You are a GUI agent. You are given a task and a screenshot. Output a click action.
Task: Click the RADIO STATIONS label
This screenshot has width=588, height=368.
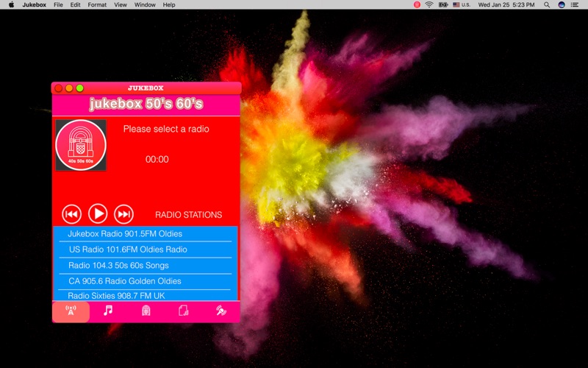(x=189, y=215)
